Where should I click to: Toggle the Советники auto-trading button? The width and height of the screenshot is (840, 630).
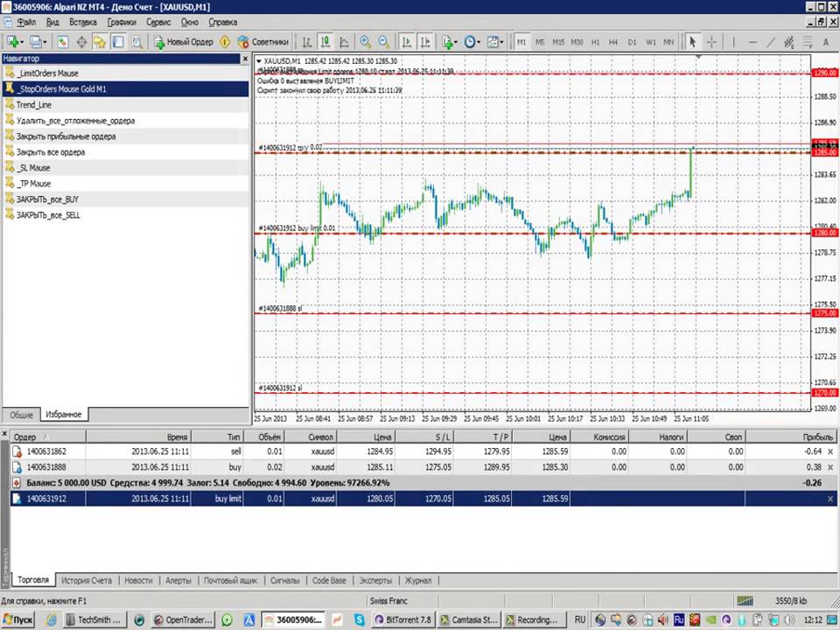click(x=262, y=42)
